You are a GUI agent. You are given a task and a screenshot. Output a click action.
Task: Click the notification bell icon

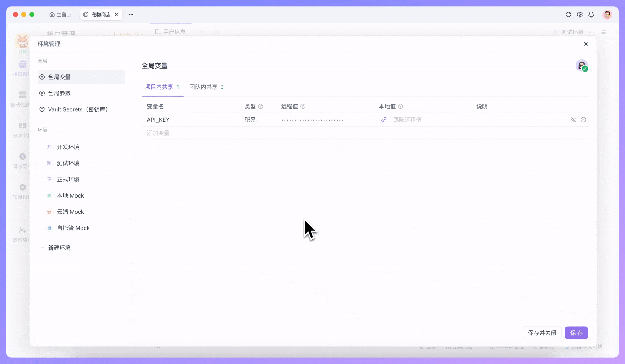[x=591, y=14]
